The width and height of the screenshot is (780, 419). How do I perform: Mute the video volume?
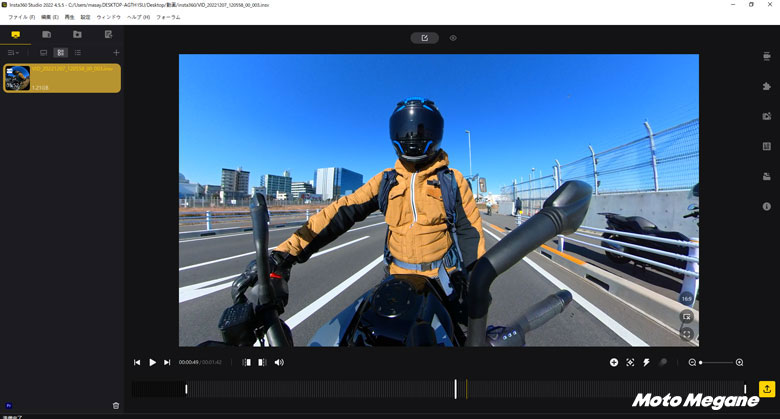pos(279,362)
